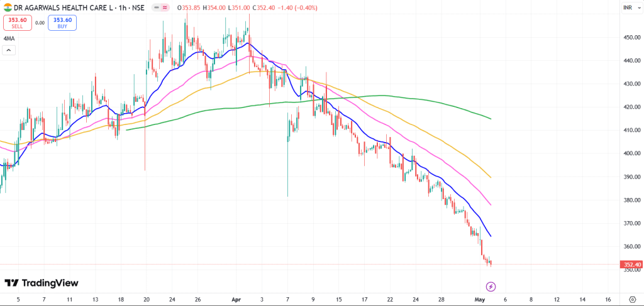Click the 22 date label on time axis
Image resolution: width=644 pixels, height=306 pixels.
(x=390, y=300)
